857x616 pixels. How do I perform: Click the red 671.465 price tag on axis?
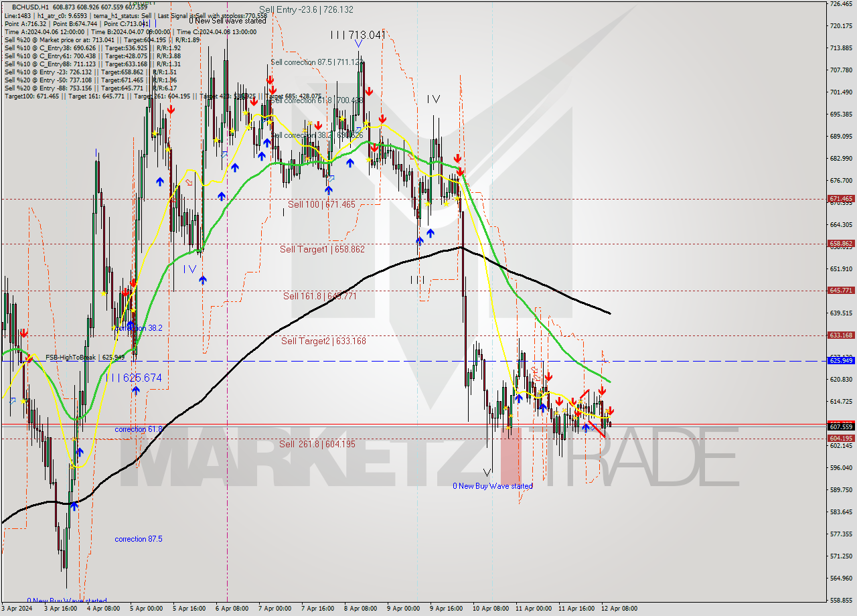pyautogui.click(x=841, y=199)
